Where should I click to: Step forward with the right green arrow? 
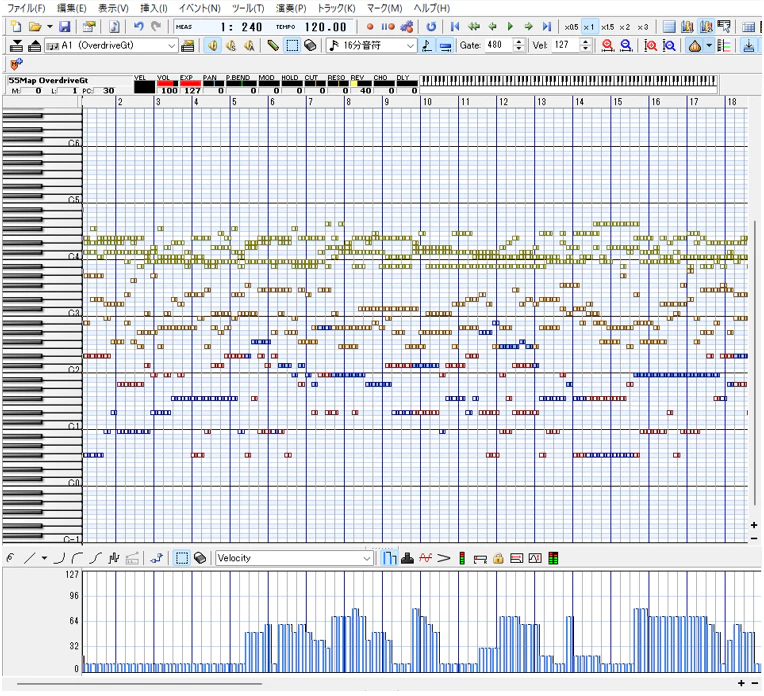coord(528,27)
